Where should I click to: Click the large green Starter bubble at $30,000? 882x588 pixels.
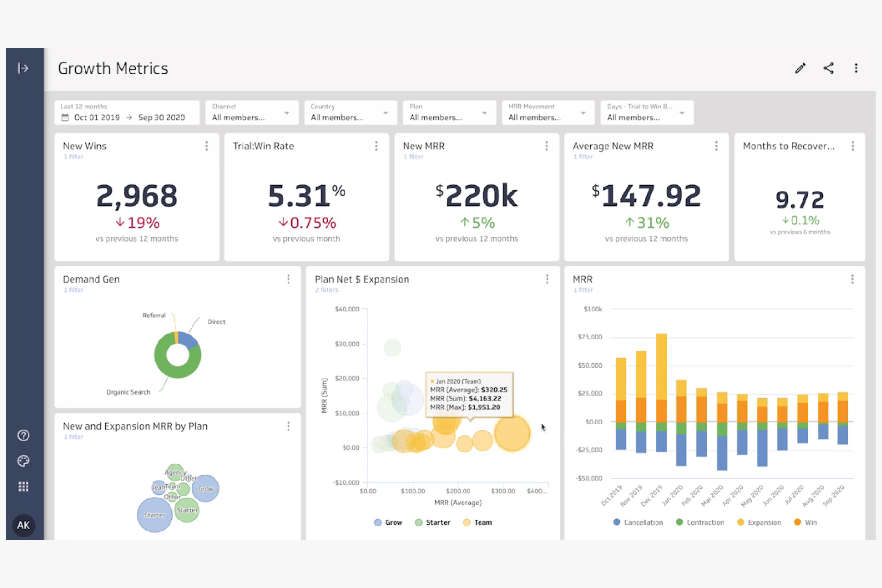(392, 348)
